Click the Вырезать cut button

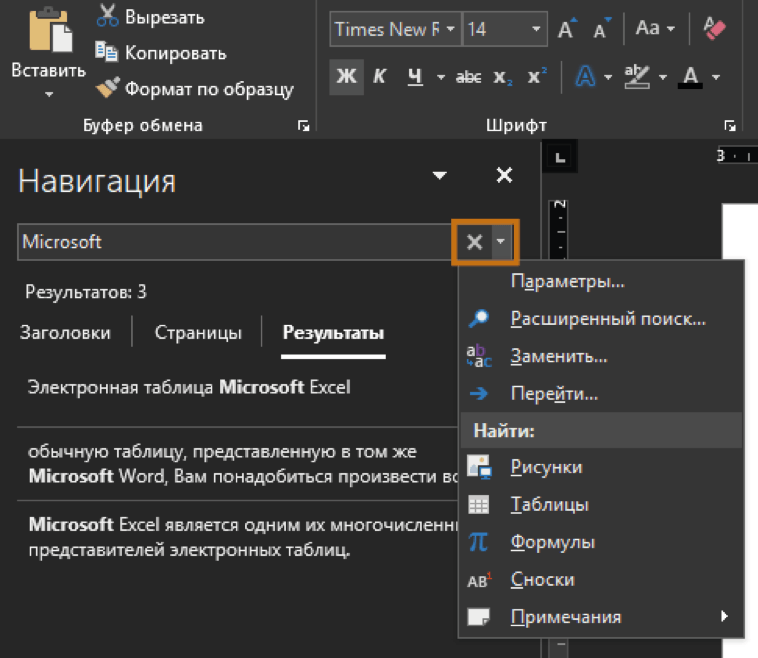[150, 16]
